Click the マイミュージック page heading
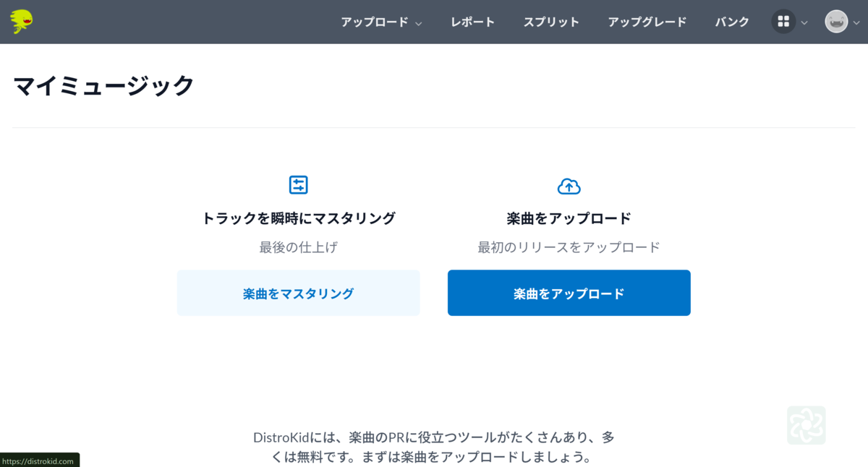Screen dimensions: 868x467 pyautogui.click(x=102, y=85)
